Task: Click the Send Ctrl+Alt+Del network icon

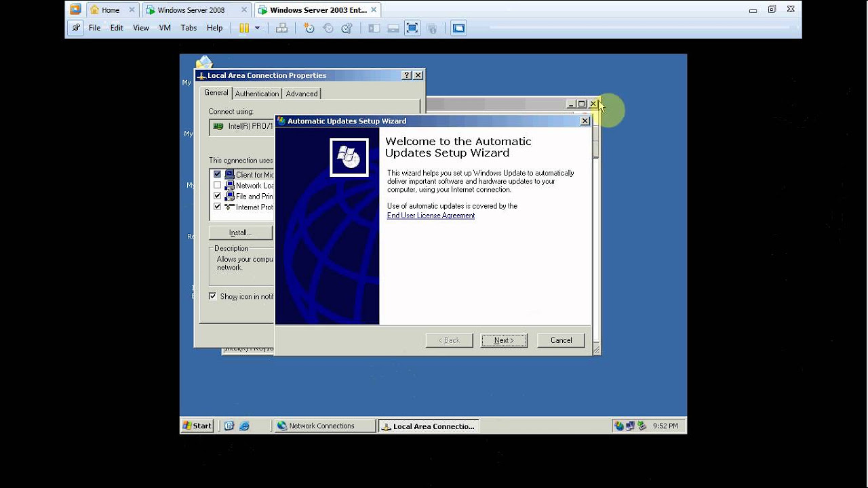Action: [281, 28]
